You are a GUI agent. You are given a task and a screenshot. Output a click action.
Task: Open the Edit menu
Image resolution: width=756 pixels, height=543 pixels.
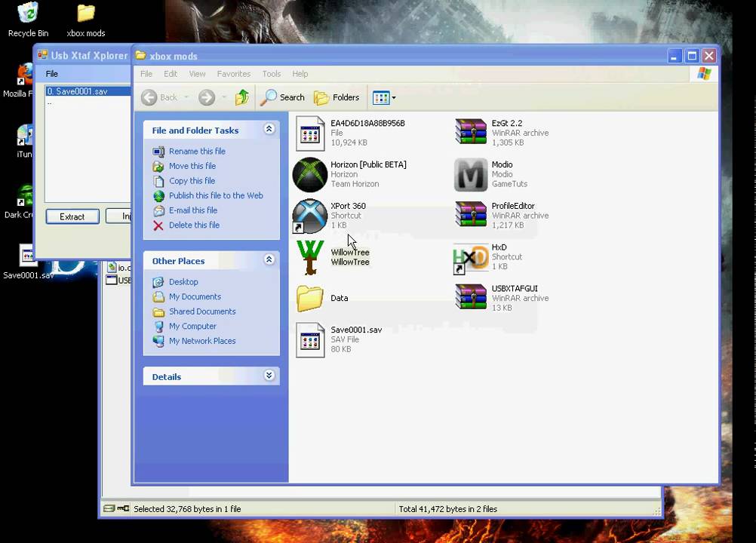click(x=171, y=74)
